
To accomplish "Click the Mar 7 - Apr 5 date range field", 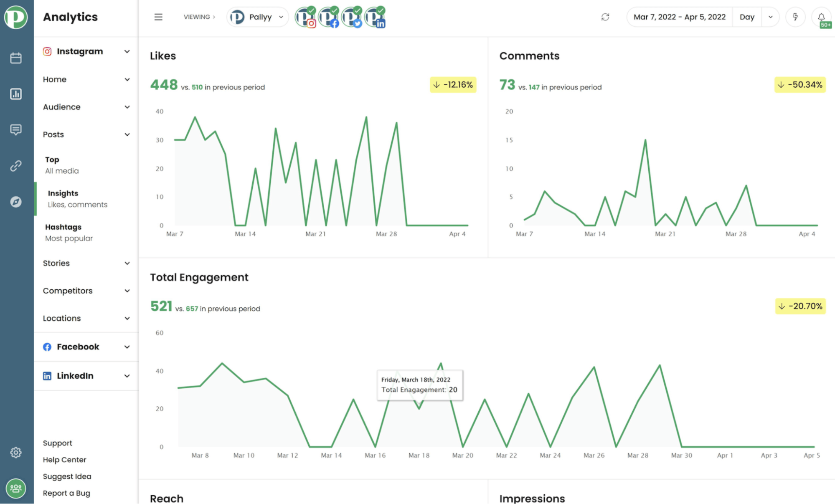I will pyautogui.click(x=679, y=17).
